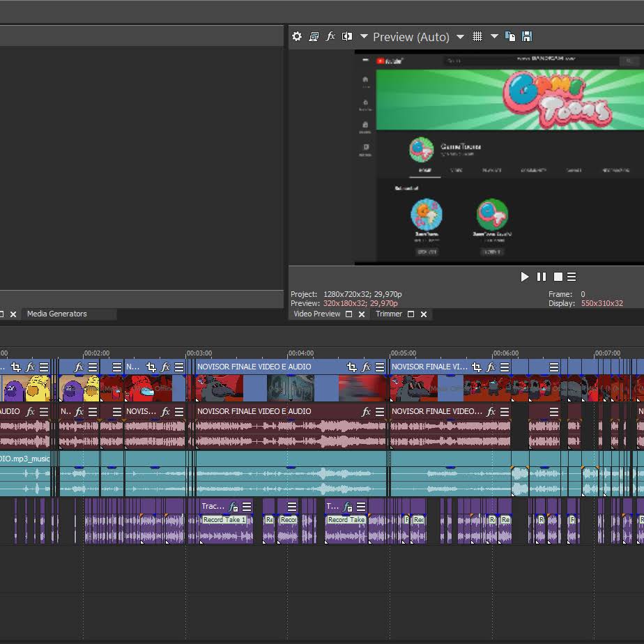Open hamburger menu on Trac... voice event
The height and width of the screenshot is (644, 644).
tap(247, 507)
